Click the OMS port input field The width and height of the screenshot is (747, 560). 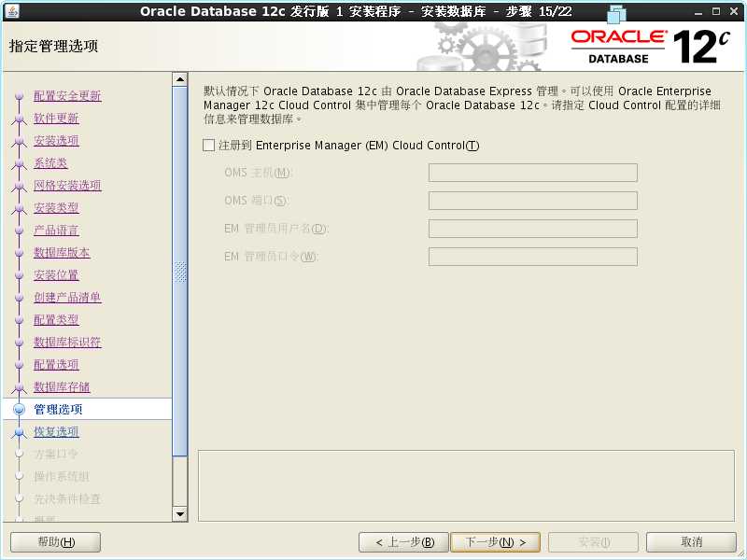pyautogui.click(x=532, y=201)
